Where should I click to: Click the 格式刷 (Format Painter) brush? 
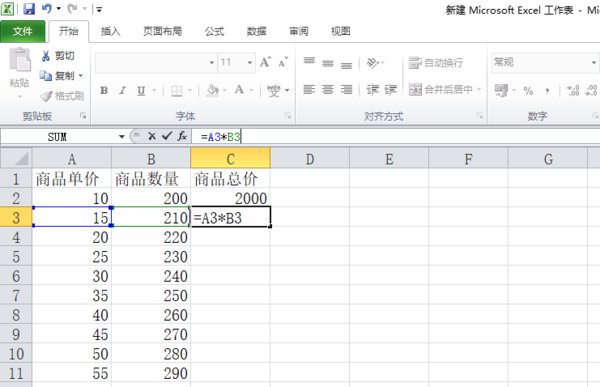pyautogui.click(x=62, y=96)
